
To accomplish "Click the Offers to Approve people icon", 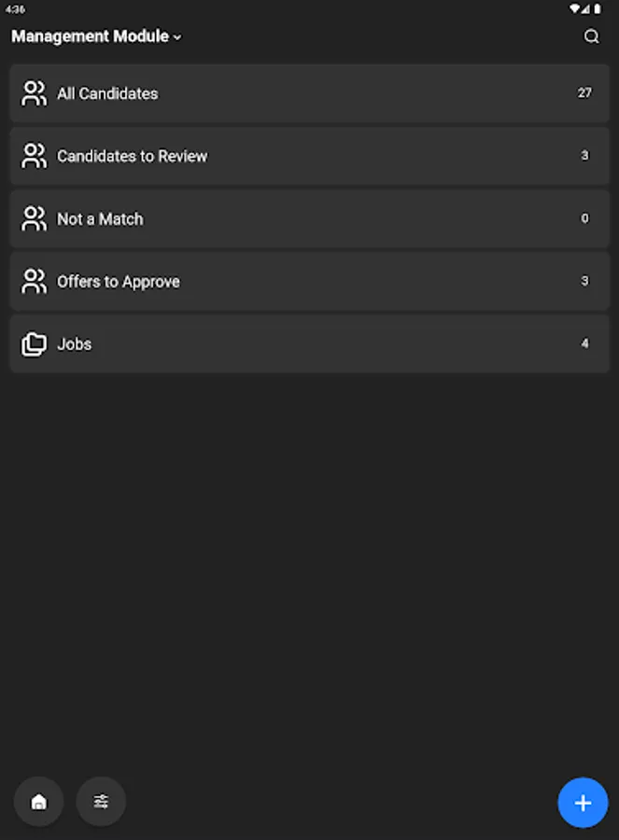I will [x=35, y=281].
